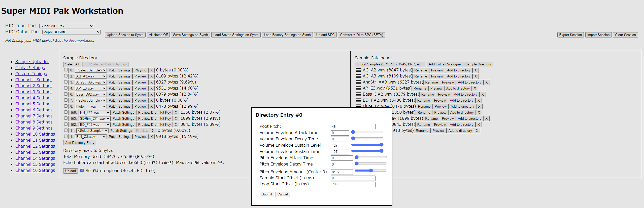Click the Pitch Envelope Amount slider
This screenshot has height=208, width=644.
pyautogui.click(x=371, y=171)
